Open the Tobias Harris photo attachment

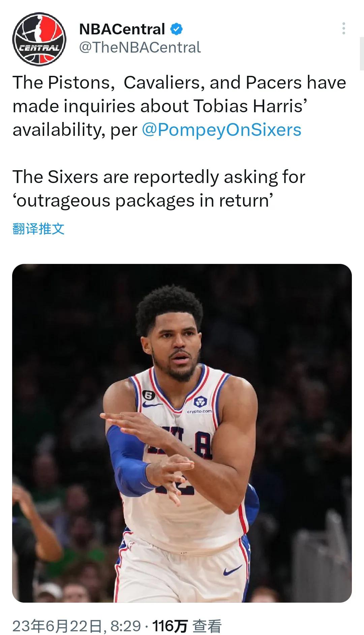(x=182, y=433)
